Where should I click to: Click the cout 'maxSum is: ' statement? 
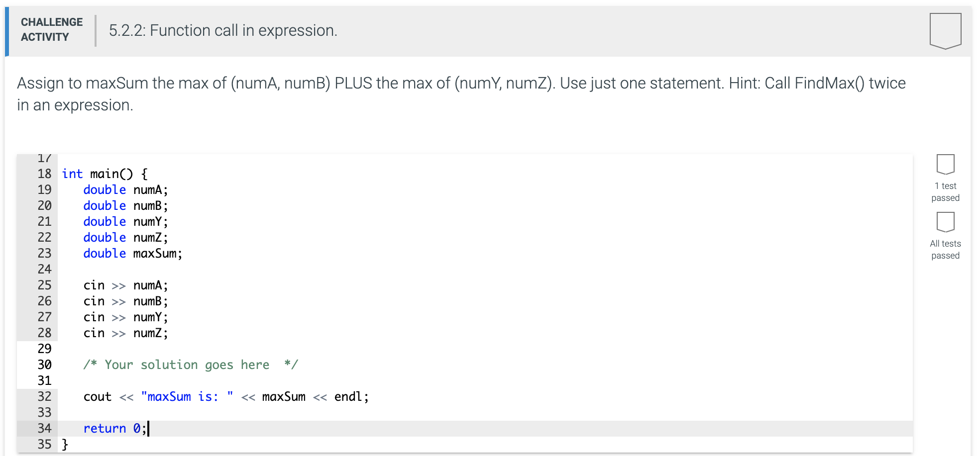(x=226, y=396)
